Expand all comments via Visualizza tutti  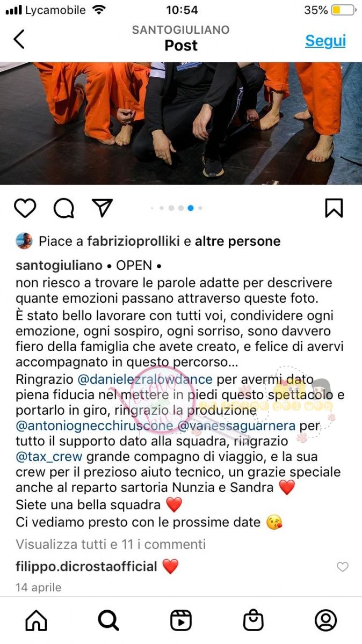coord(111,544)
